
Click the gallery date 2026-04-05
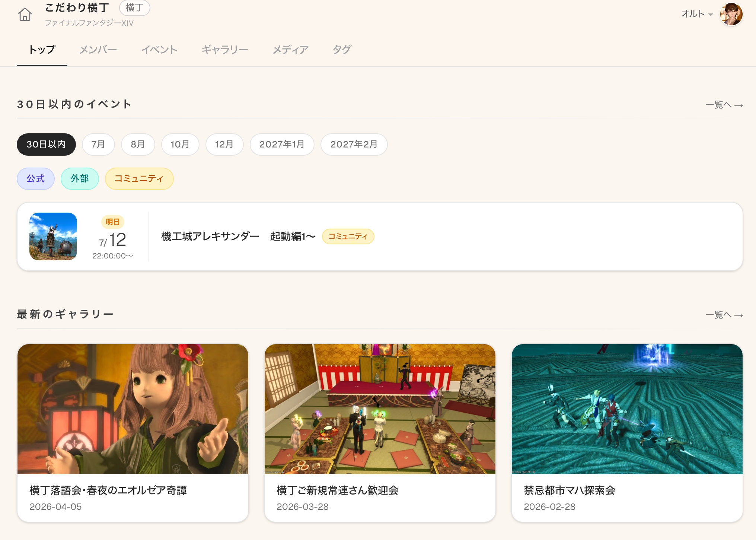tap(55, 507)
